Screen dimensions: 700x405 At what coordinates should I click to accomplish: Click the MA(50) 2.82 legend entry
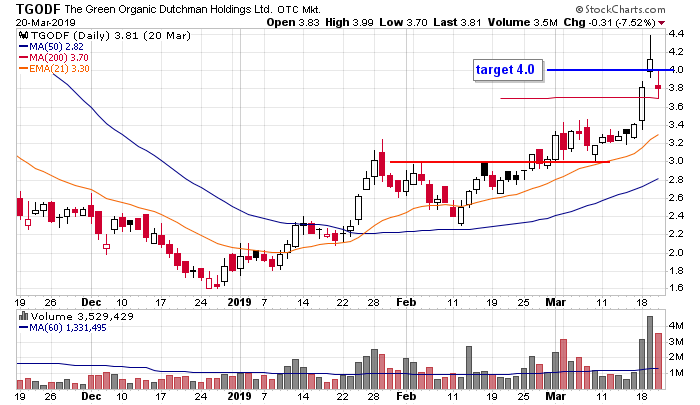51,46
